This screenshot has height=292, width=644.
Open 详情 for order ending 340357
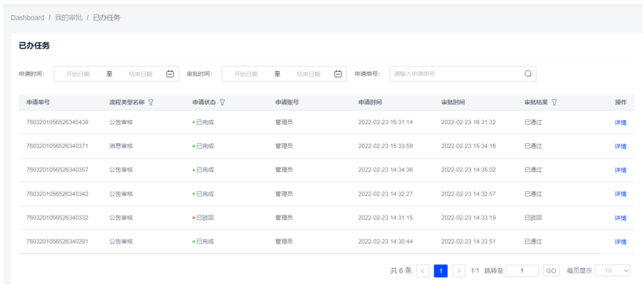[x=620, y=170]
